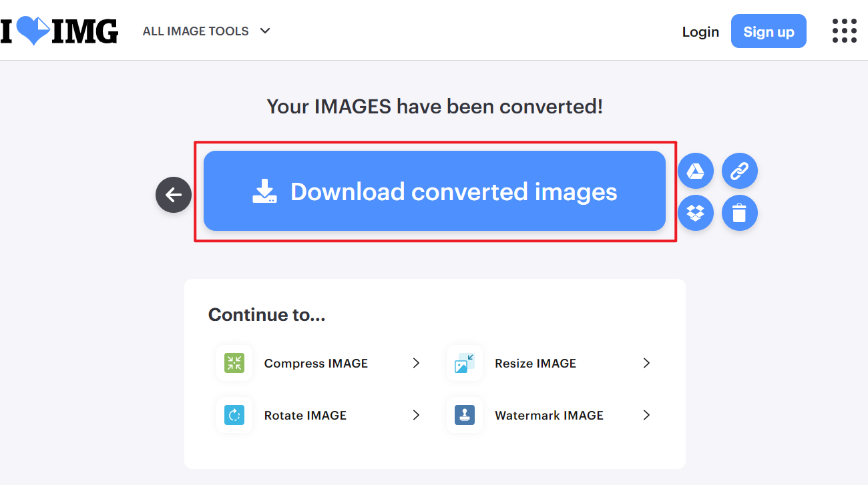Open the nine-dot apps grid menu

[844, 31]
